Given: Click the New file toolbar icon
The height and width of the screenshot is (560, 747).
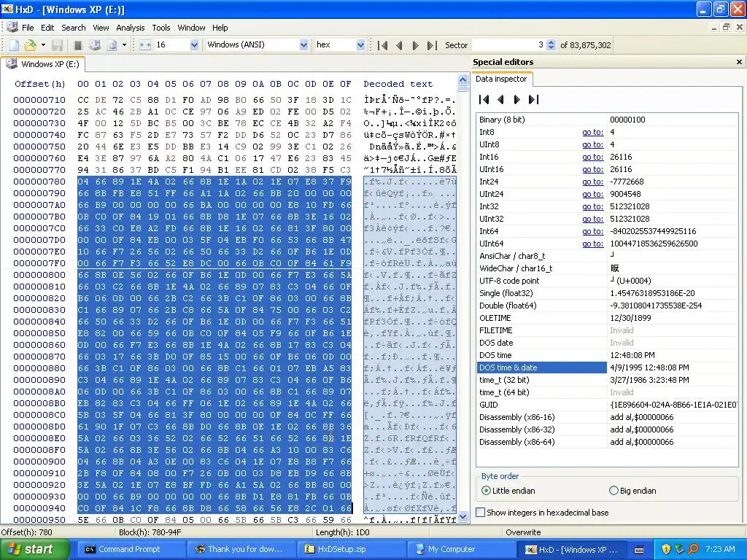Looking at the screenshot, I should [x=15, y=45].
